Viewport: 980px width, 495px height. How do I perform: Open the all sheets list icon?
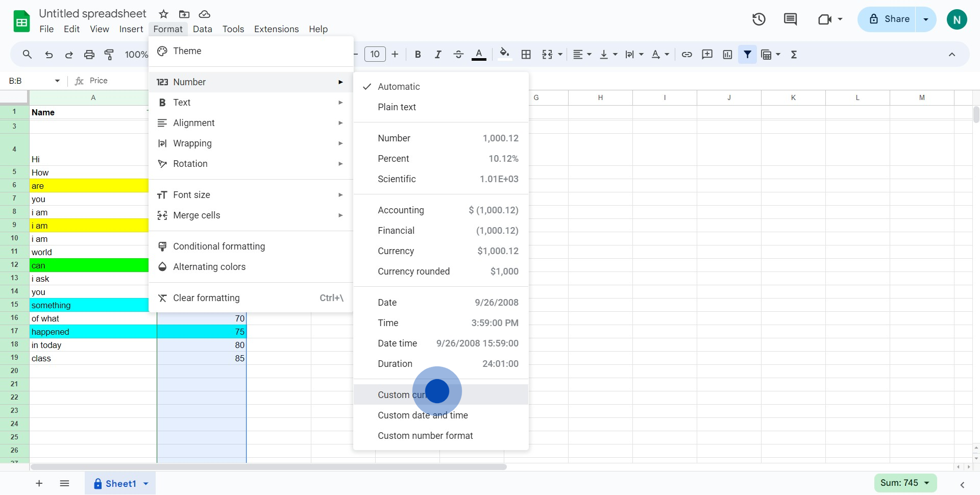[64, 483]
